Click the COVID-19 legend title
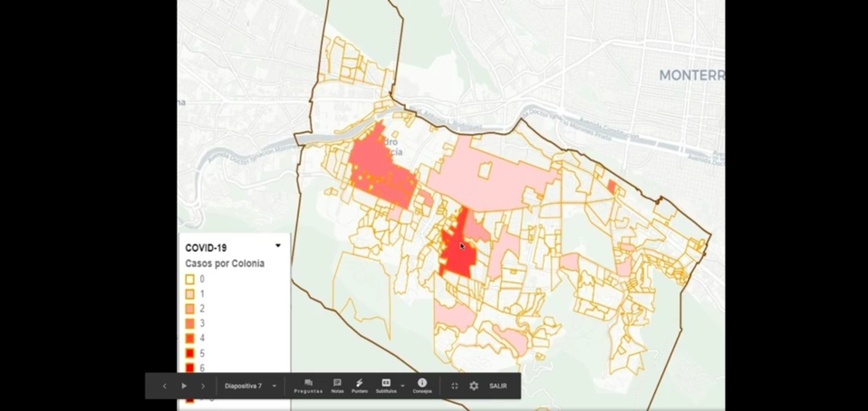868x411 pixels. (x=206, y=247)
